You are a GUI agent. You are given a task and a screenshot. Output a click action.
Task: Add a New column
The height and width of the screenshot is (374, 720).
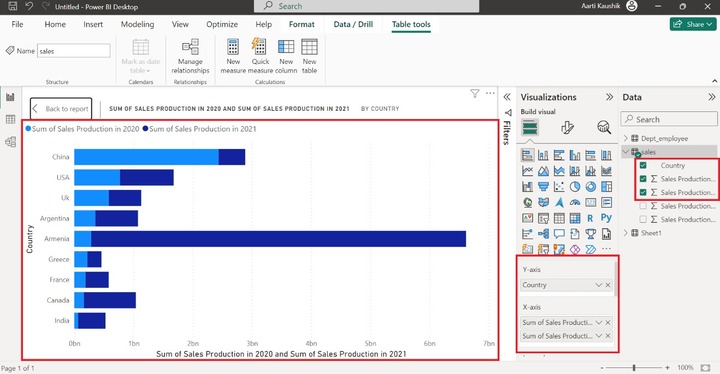[286, 56]
